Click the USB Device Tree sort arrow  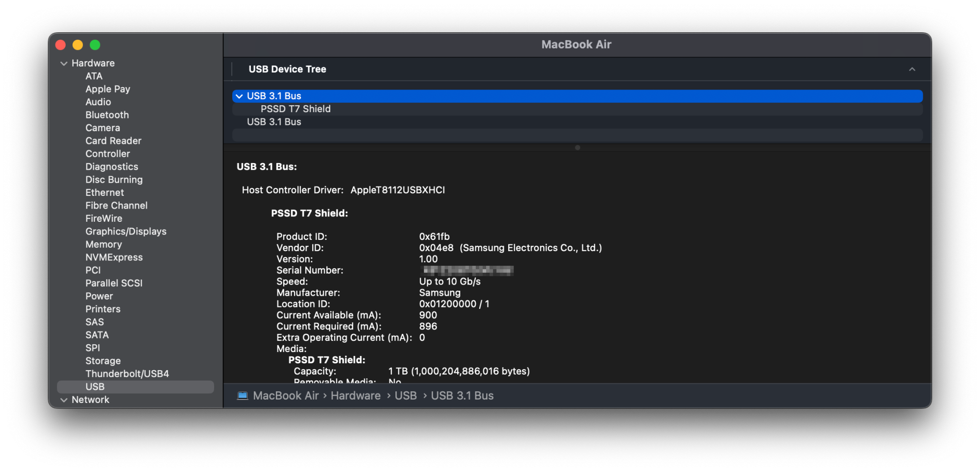[x=912, y=70]
